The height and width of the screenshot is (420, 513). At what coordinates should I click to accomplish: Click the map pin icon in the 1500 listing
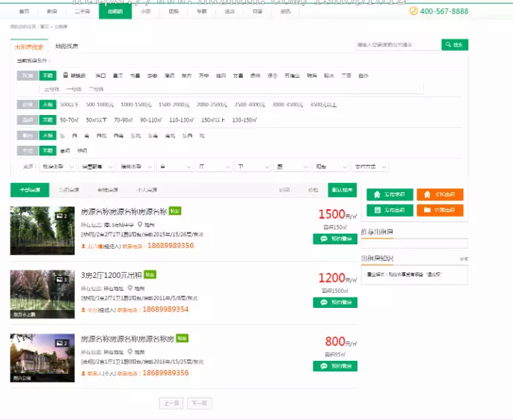point(140,224)
